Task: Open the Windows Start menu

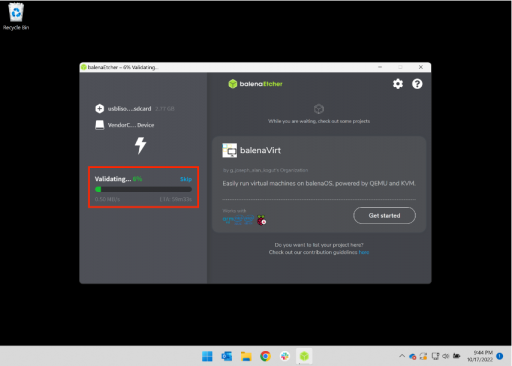Action: pyautogui.click(x=207, y=356)
